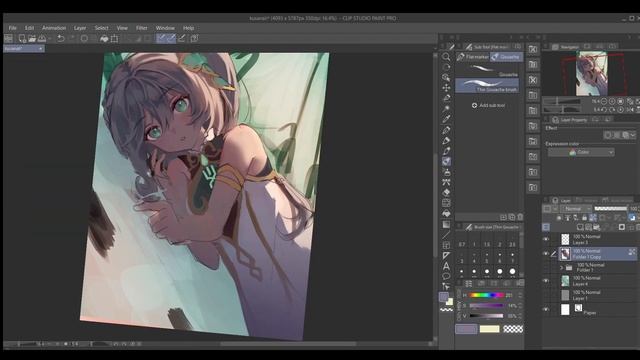Select the active Brush tool icon
Viewport: 640px width, 360px height.
click(x=447, y=161)
